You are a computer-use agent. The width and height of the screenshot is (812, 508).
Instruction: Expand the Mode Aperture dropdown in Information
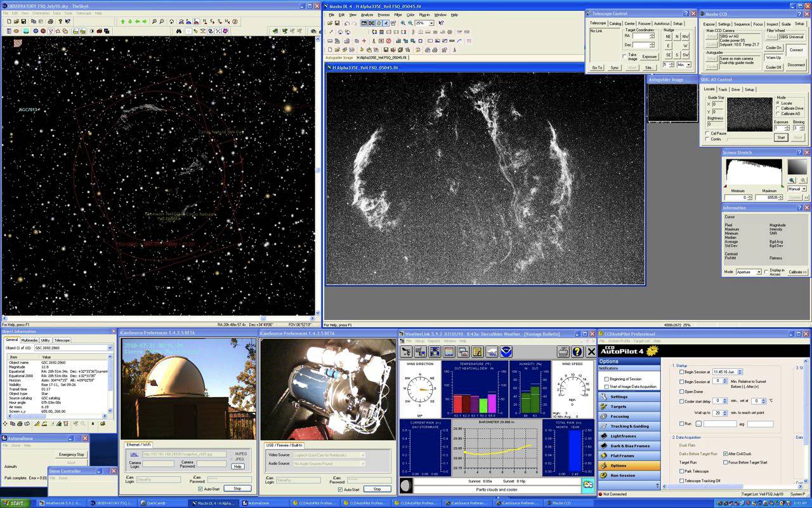click(x=758, y=272)
